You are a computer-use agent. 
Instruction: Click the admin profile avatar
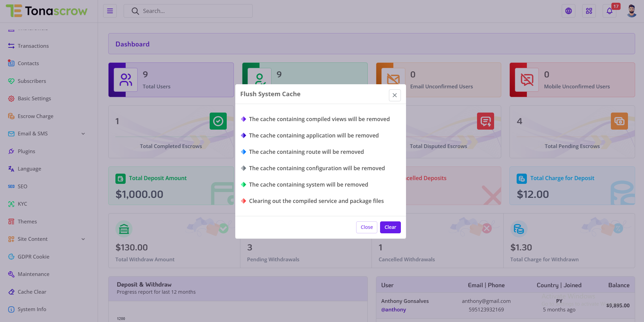(x=632, y=11)
